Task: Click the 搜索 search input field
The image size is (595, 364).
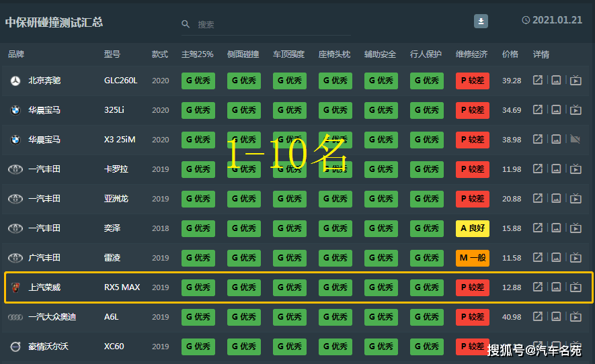Action: 269,24
